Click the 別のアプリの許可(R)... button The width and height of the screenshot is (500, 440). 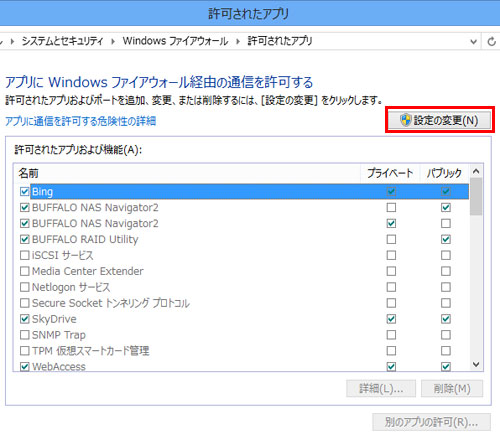tap(431, 422)
